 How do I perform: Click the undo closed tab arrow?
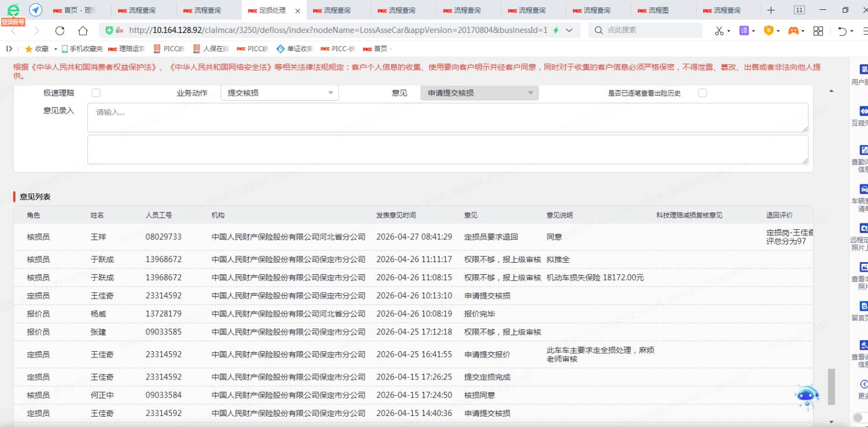[842, 31]
